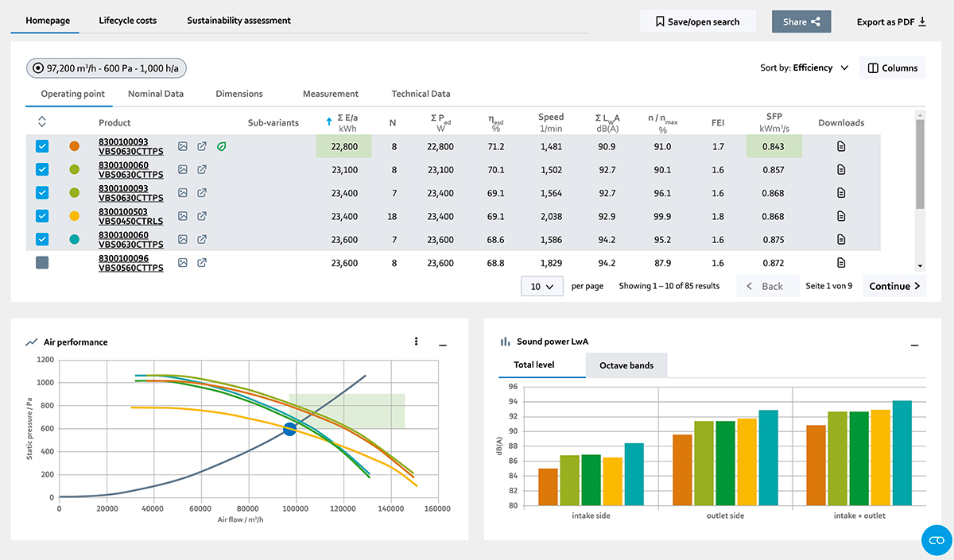Open external link icon for speed 1,564 row

click(202, 193)
